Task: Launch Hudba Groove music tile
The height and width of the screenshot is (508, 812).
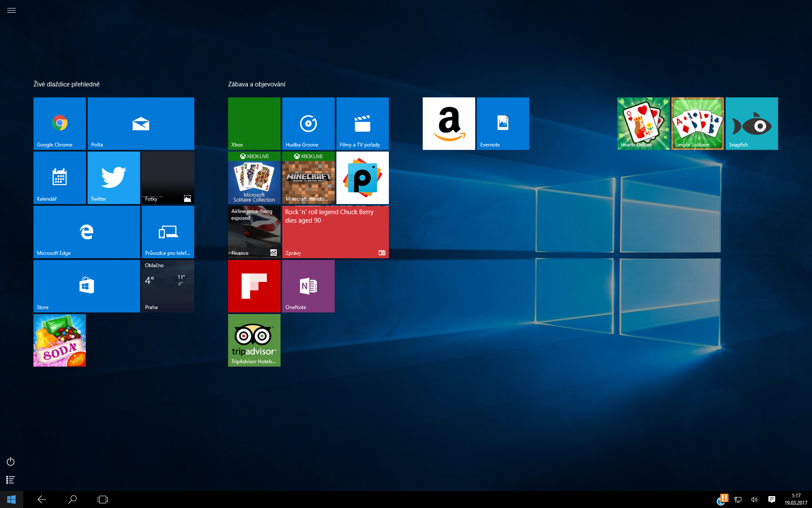Action: point(308,124)
